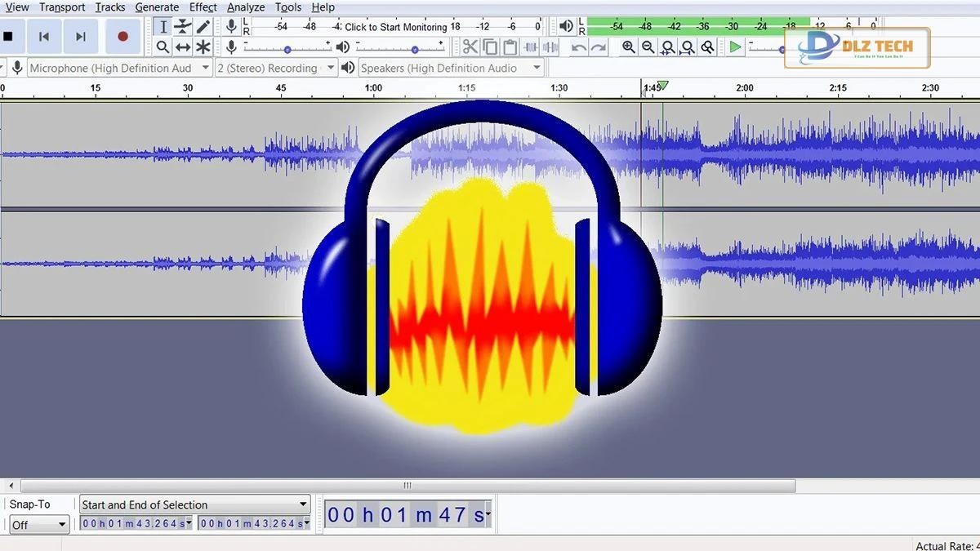This screenshot has width=980, height=551.
Task: Open the Snap-To Off dropdown
Action: (38, 524)
